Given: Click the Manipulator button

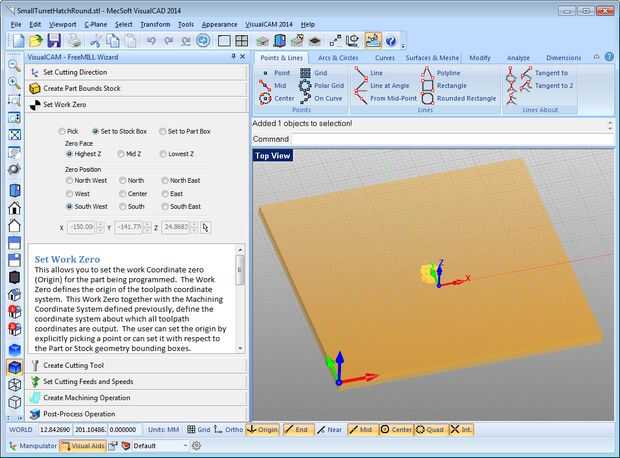Looking at the screenshot, I should point(33,446).
